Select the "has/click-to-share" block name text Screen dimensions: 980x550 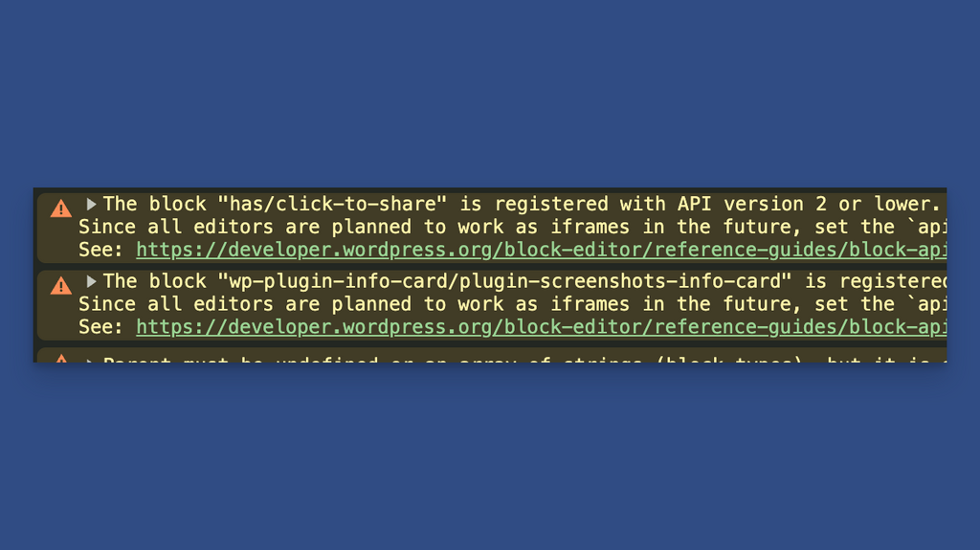coord(332,204)
